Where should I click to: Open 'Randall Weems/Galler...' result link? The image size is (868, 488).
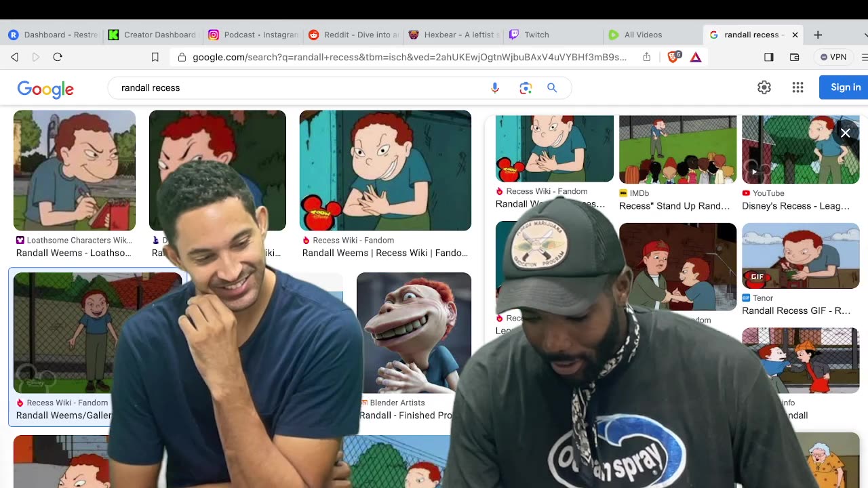tap(64, 415)
